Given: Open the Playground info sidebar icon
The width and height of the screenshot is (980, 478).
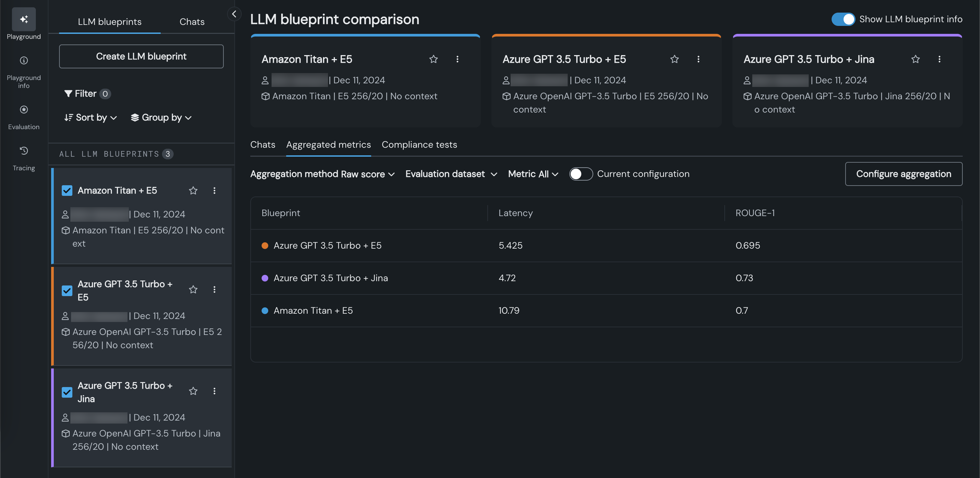Looking at the screenshot, I should [24, 61].
